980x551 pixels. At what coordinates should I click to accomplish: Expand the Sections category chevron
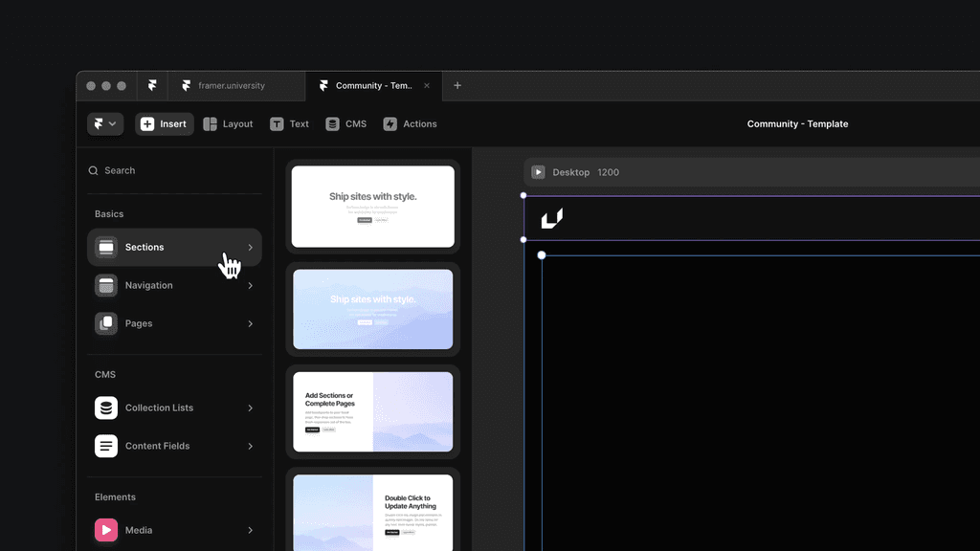click(x=250, y=247)
